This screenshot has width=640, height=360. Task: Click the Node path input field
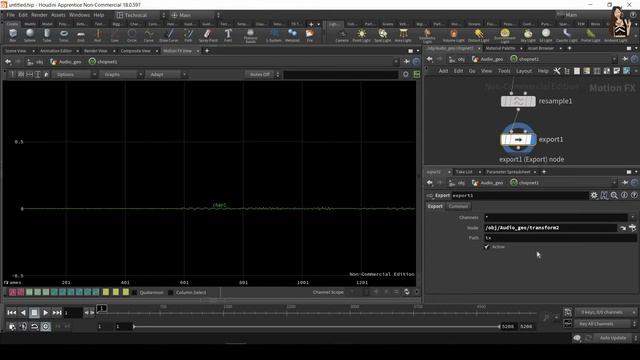(x=550, y=228)
